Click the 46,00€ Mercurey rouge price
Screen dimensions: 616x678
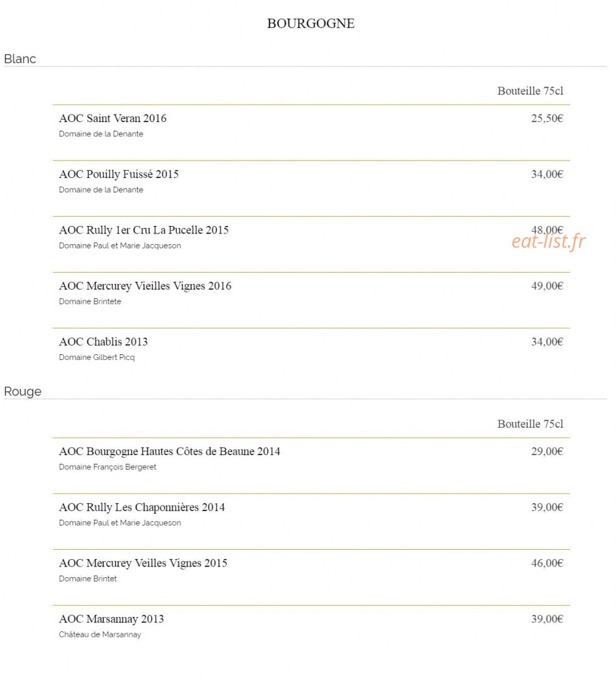tap(547, 563)
